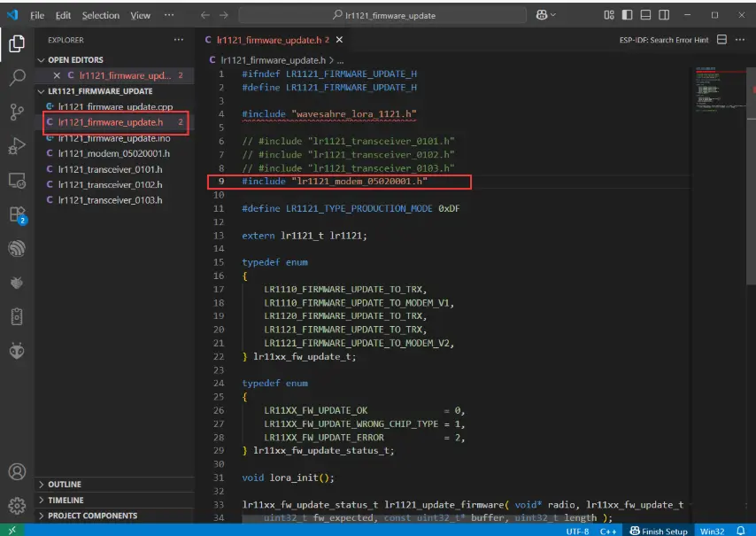Viewport: 756px width, 536px height.
Task: Open the Selection menu
Action: click(x=100, y=15)
